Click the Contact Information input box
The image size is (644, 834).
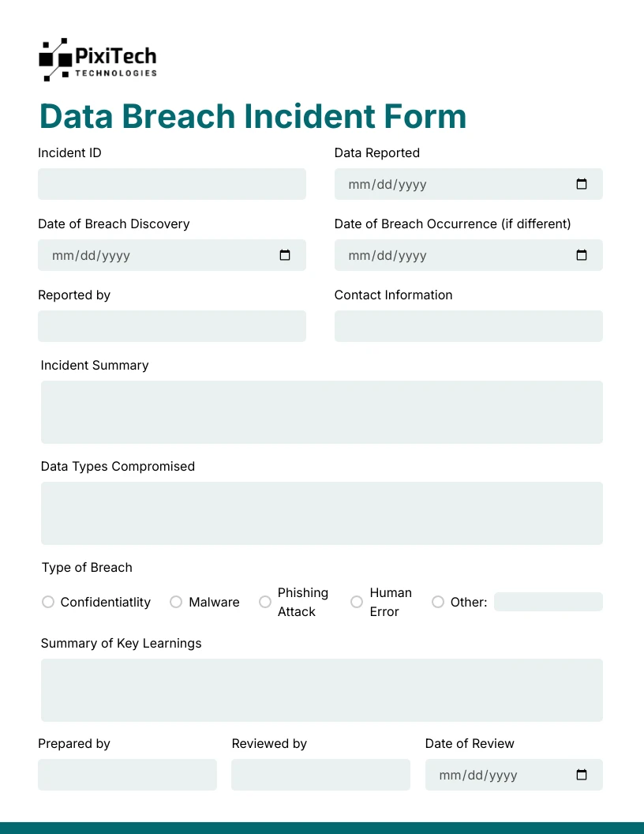468,326
